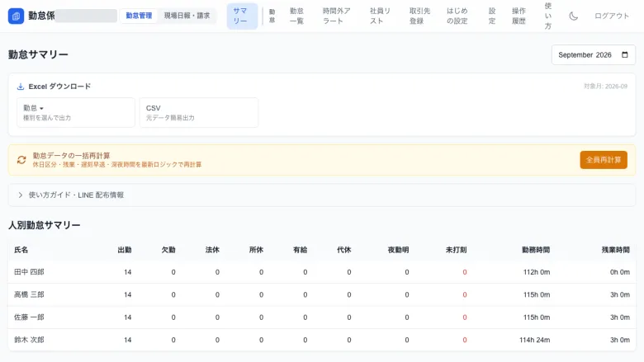Click the CSV 元データ簡易出力 button
Image resolution: width=644 pixels, height=362 pixels.
pos(199,112)
